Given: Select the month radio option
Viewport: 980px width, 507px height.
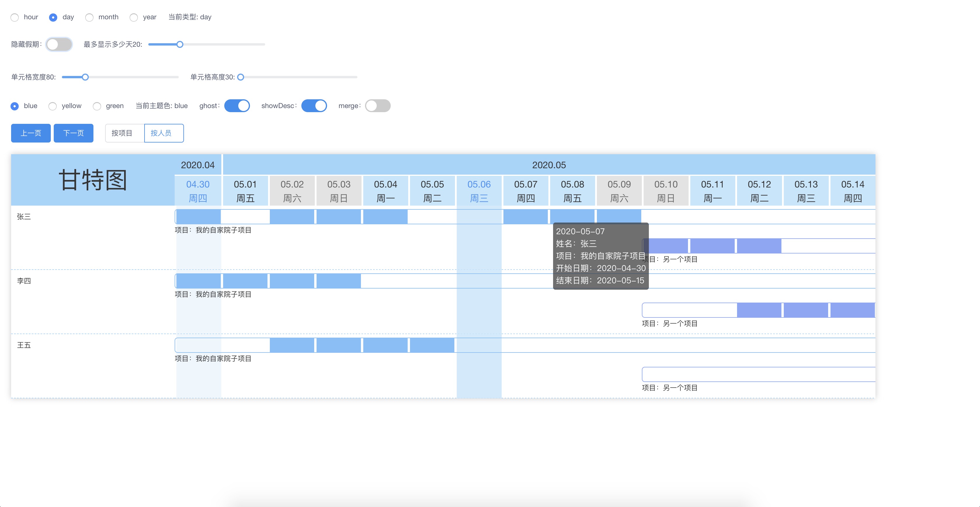Looking at the screenshot, I should 89,18.
